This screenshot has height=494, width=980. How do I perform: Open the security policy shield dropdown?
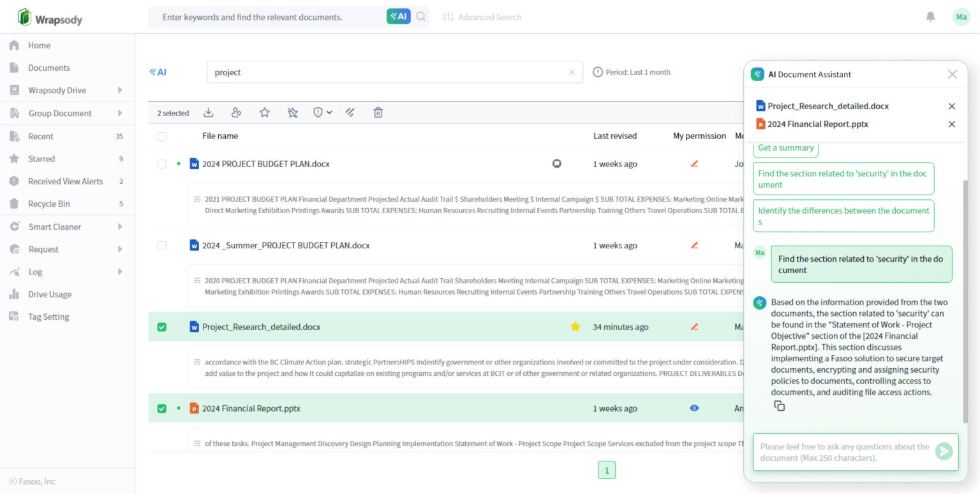[x=322, y=112]
